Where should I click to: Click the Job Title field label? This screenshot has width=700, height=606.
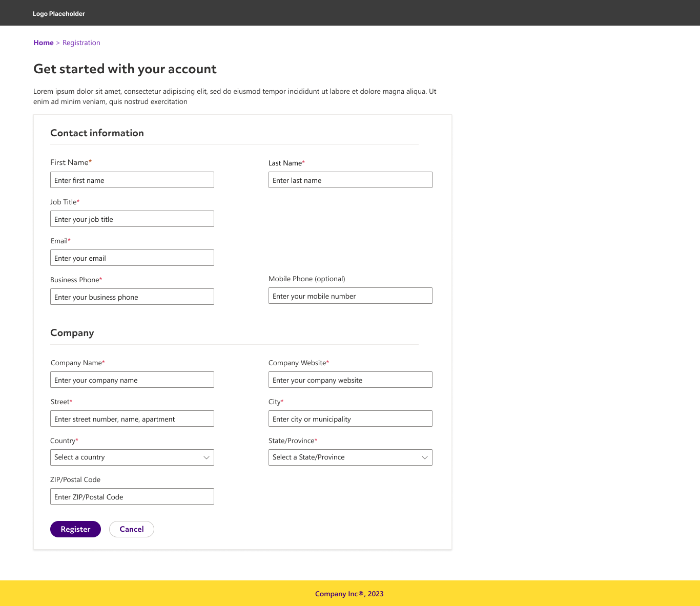tap(65, 202)
